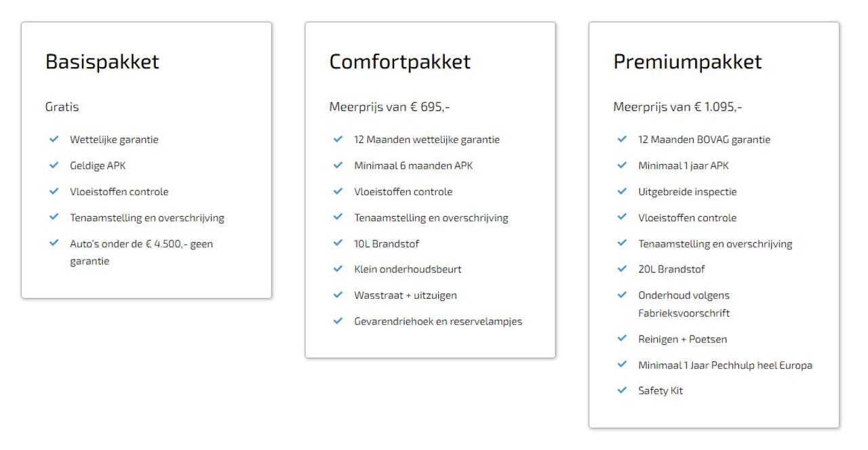Click checkmark next to 12 Maanden BOVAG garantie
868x450 pixels.
pos(623,140)
